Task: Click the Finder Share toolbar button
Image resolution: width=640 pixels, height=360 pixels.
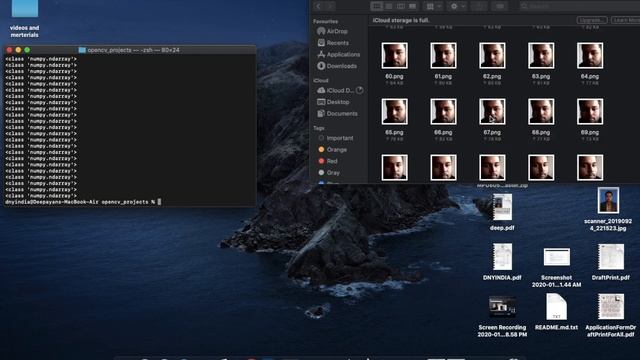Action: [479, 6]
